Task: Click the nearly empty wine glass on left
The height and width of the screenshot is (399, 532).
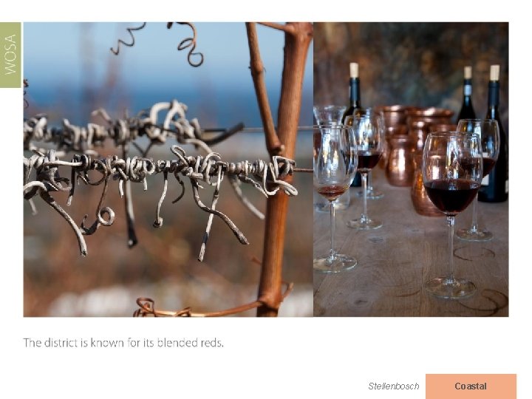Action: pos(333,199)
